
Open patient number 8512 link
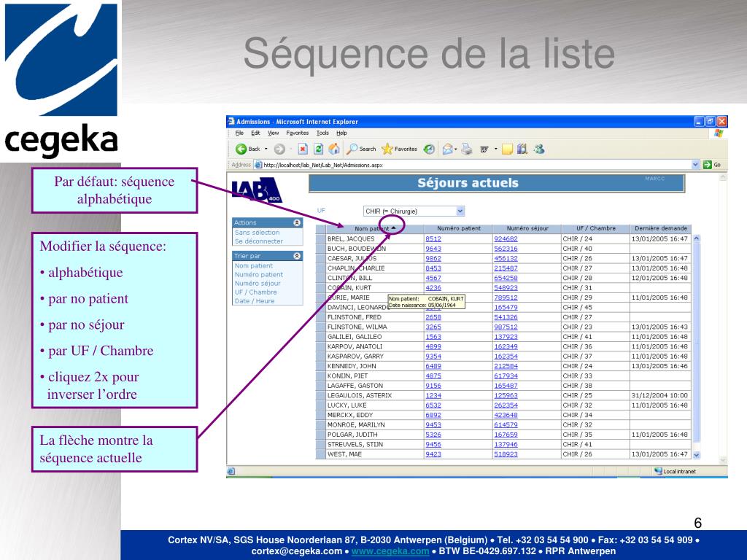pos(433,238)
